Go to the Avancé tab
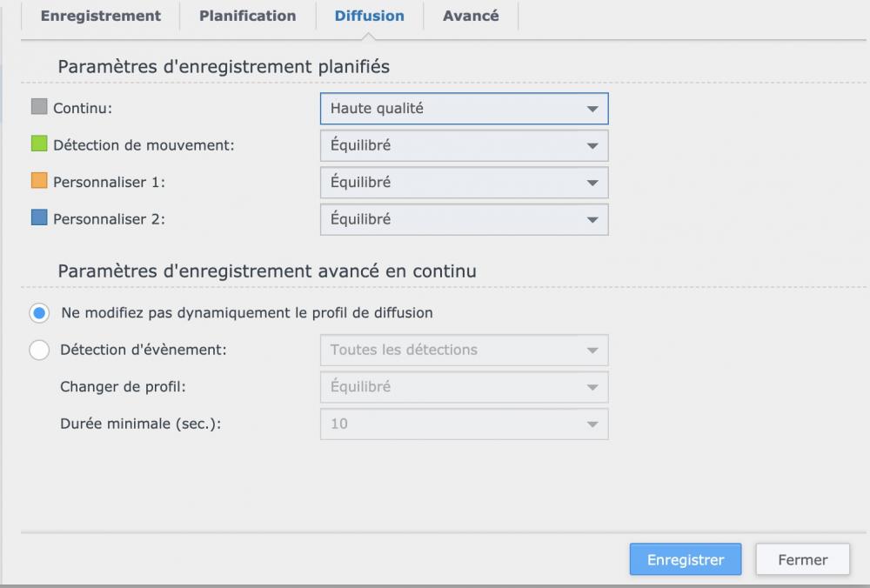Screen dimensions: 870x588 click(471, 16)
